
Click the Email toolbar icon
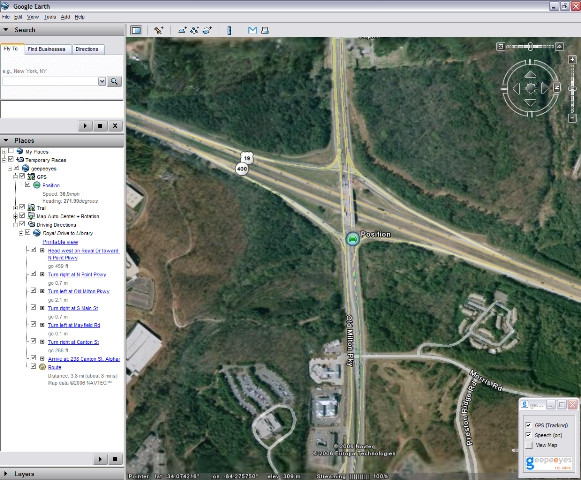pos(252,30)
